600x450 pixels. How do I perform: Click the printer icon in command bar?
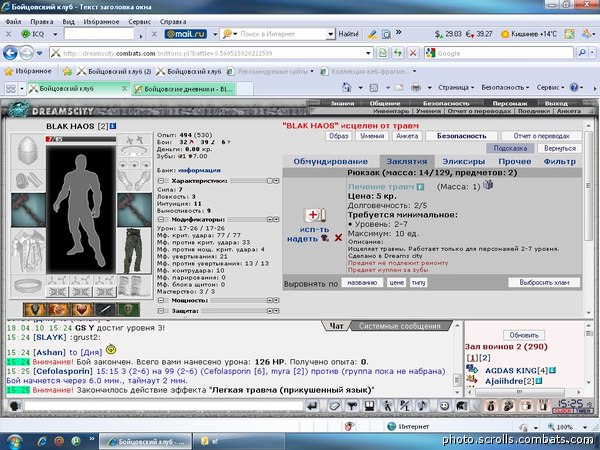416,88
